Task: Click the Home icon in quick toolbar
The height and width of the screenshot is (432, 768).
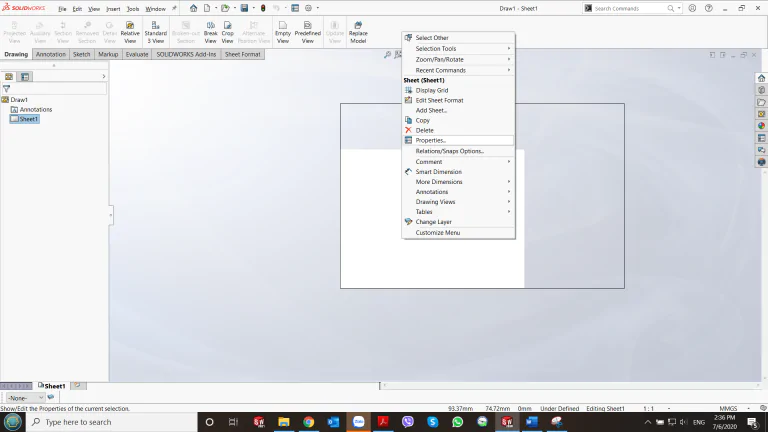Action: (193, 8)
